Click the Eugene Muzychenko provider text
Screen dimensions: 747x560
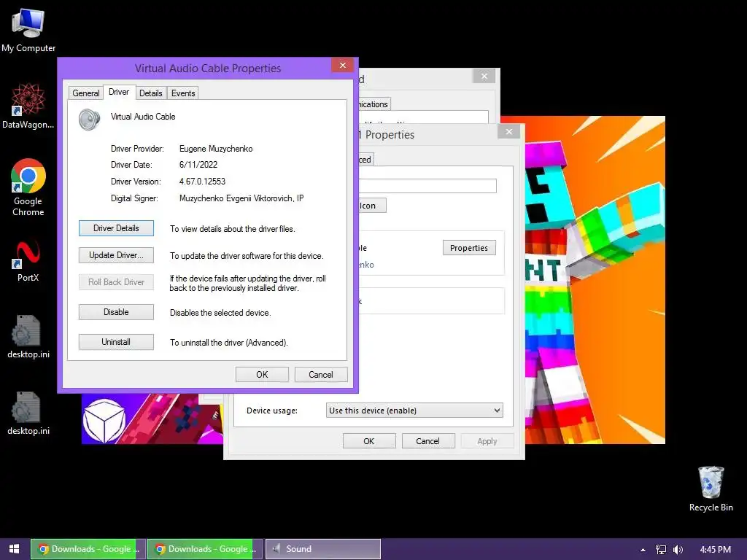pos(216,149)
